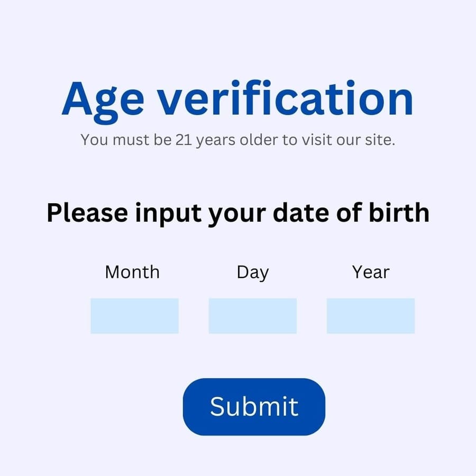
Task: Click the "Age verification" title
Action: [x=237, y=100]
